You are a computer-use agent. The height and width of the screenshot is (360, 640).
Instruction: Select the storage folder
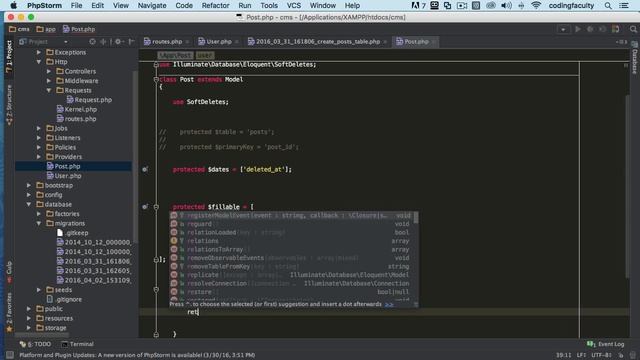(51, 328)
